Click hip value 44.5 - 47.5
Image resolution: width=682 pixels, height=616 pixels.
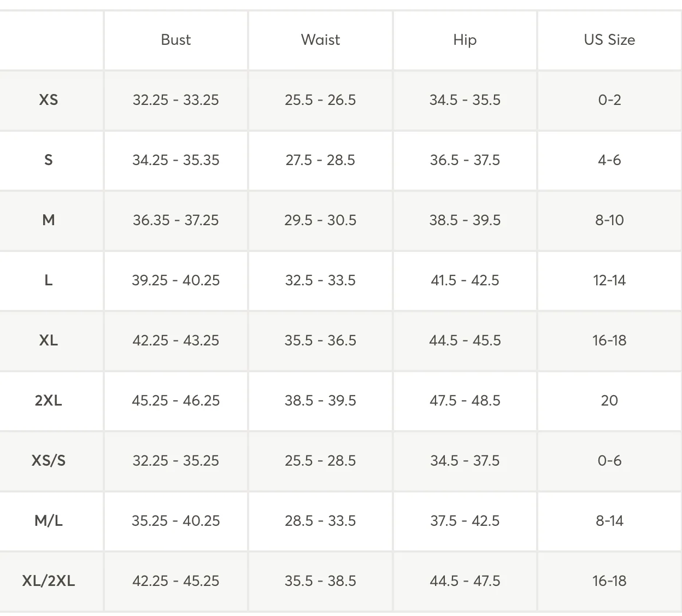pos(465,581)
